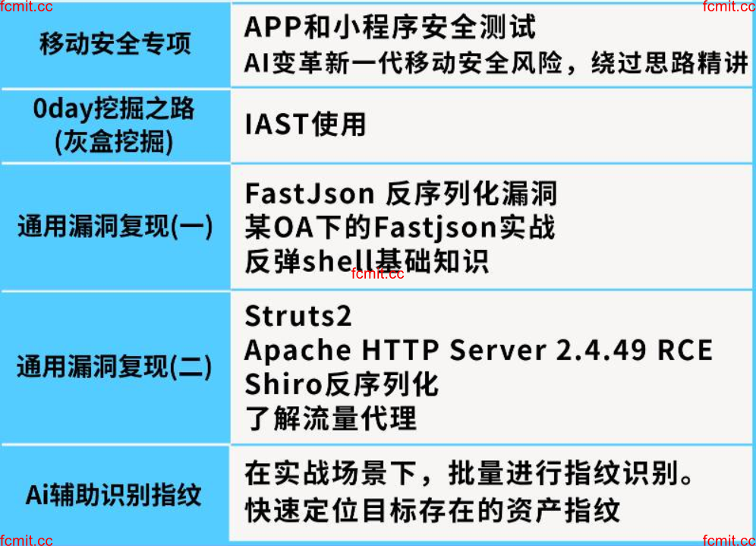Image resolution: width=756 pixels, height=546 pixels.
Task: Select the 'Struts2' entry
Action: tap(298, 317)
